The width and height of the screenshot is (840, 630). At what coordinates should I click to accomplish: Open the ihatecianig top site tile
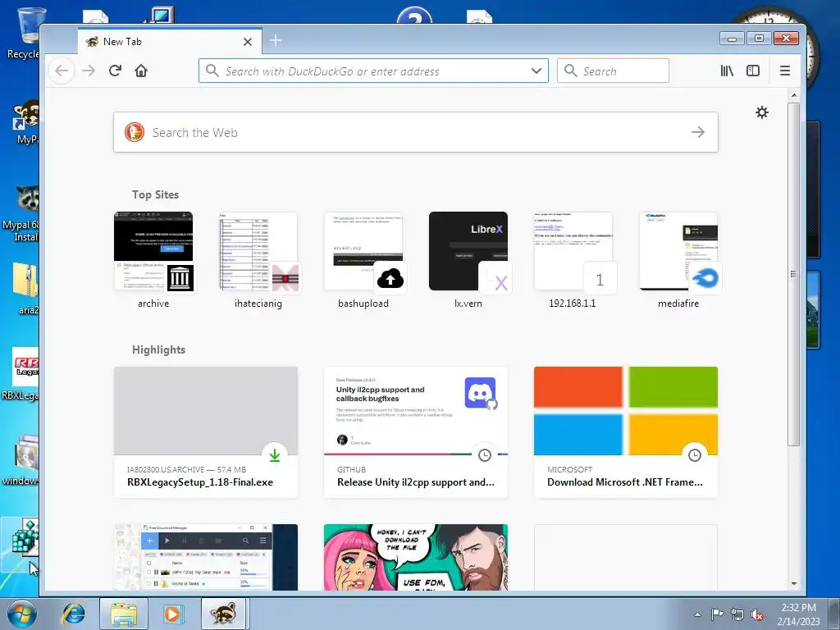click(258, 260)
